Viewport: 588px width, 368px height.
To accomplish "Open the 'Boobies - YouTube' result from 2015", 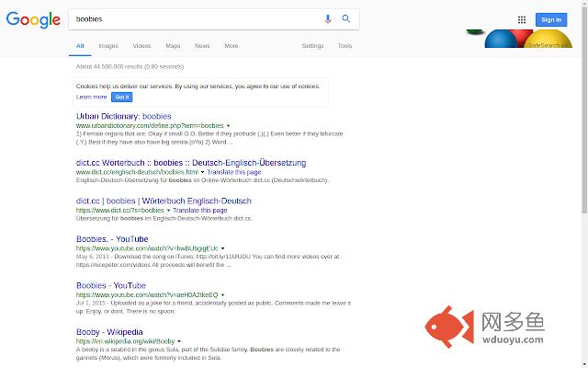I will tap(111, 285).
